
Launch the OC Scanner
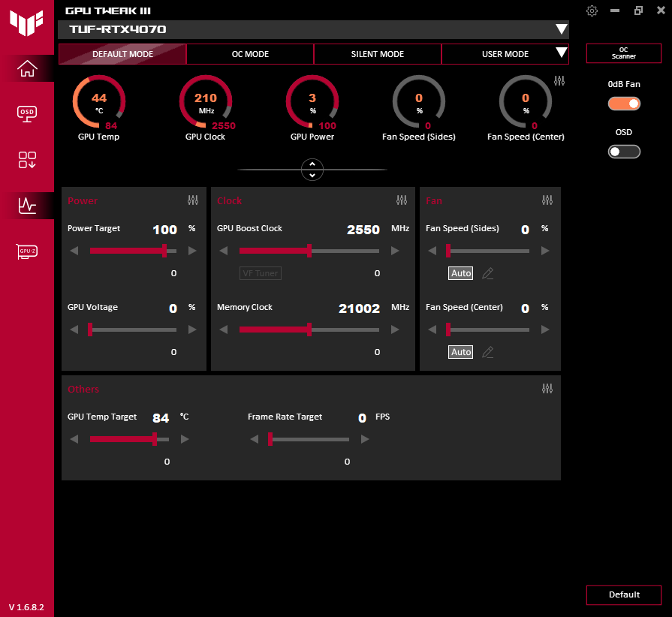pyautogui.click(x=624, y=53)
